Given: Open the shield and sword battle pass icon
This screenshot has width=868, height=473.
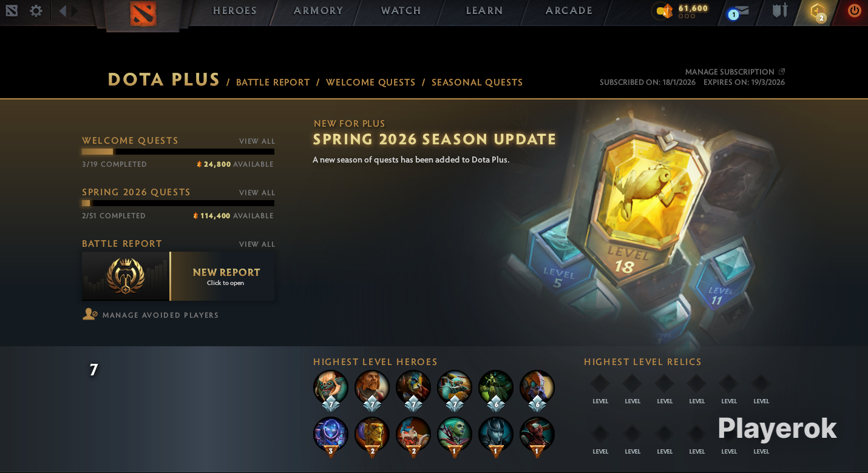Looking at the screenshot, I should 780,11.
